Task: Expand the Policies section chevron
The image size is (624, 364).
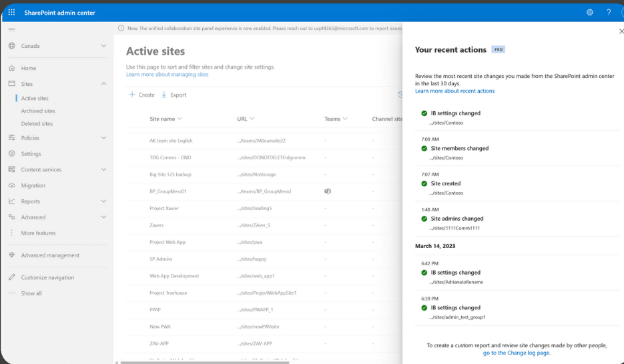Action: [103, 137]
